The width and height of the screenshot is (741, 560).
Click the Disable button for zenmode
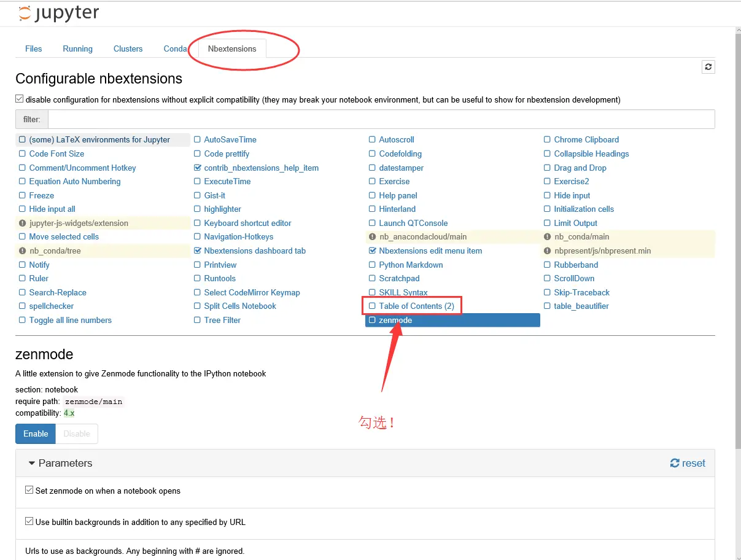pos(77,434)
